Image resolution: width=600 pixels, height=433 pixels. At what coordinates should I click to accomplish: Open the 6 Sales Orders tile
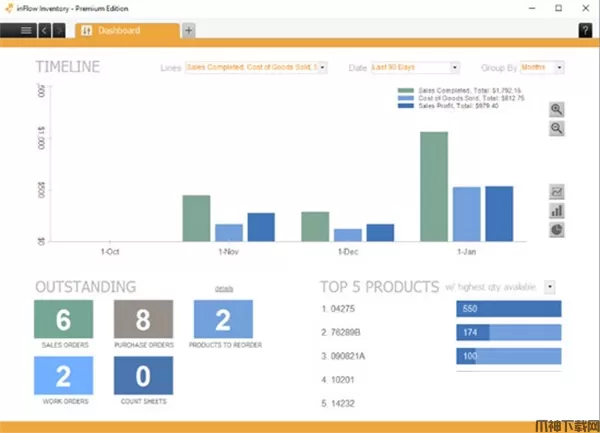click(x=63, y=319)
